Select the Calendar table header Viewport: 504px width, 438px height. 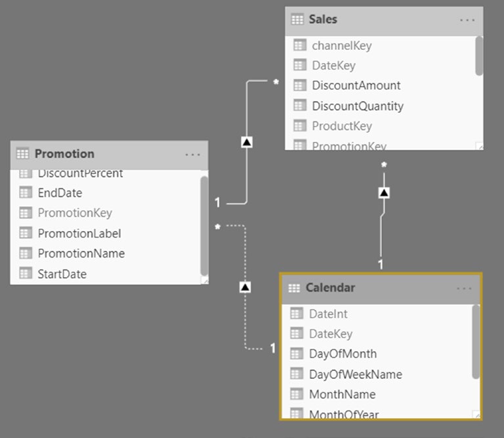[x=381, y=288]
